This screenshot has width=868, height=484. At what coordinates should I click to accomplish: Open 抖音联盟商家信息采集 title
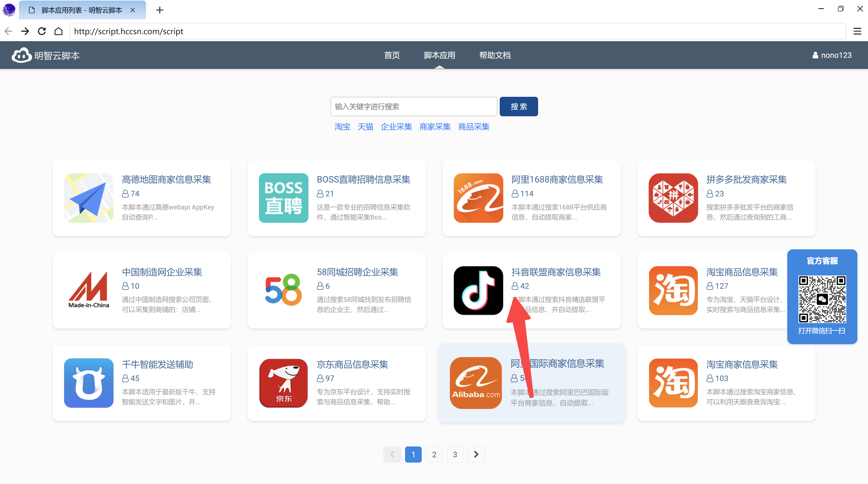pos(556,272)
